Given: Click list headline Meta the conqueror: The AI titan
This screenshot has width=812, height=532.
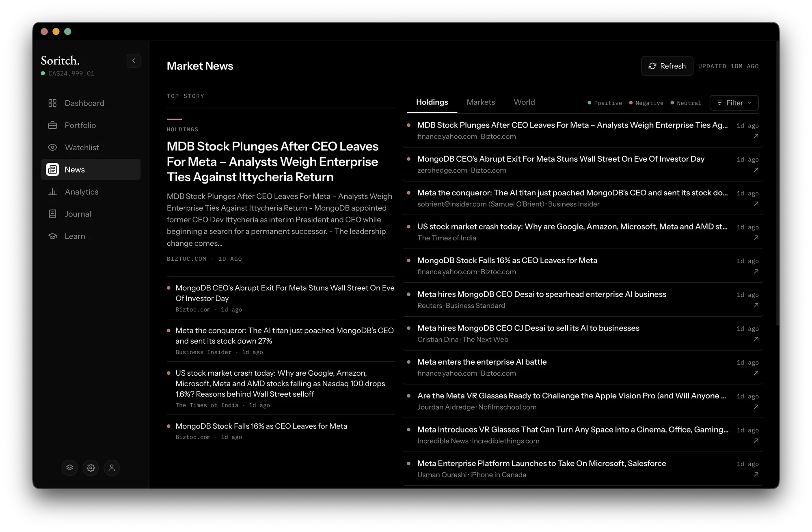Looking at the screenshot, I should pyautogui.click(x=572, y=192).
